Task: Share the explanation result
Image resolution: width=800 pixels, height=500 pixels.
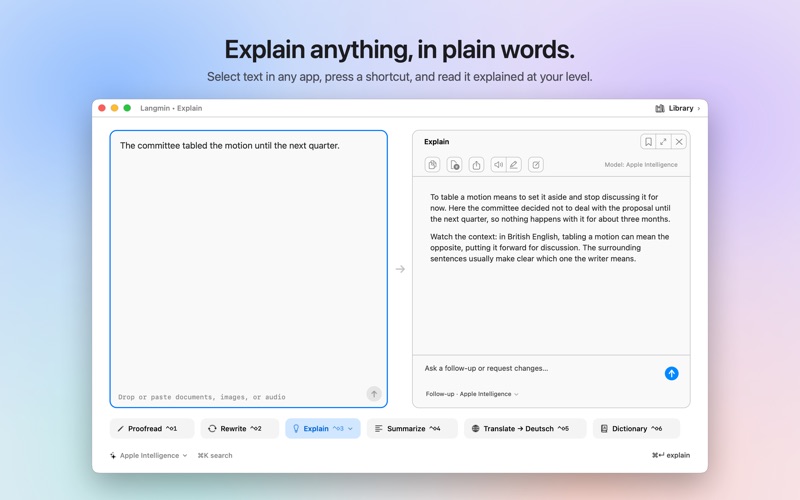Action: click(x=476, y=165)
